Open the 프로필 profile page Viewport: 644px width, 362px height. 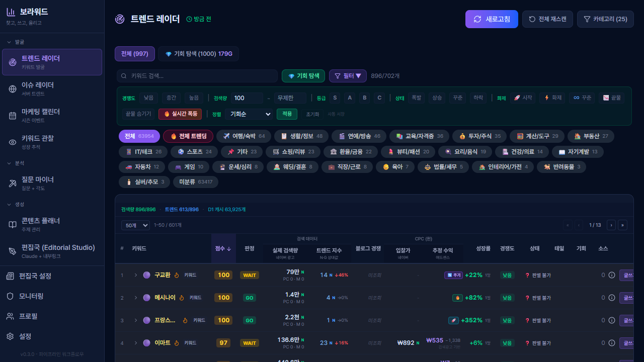[52, 316]
